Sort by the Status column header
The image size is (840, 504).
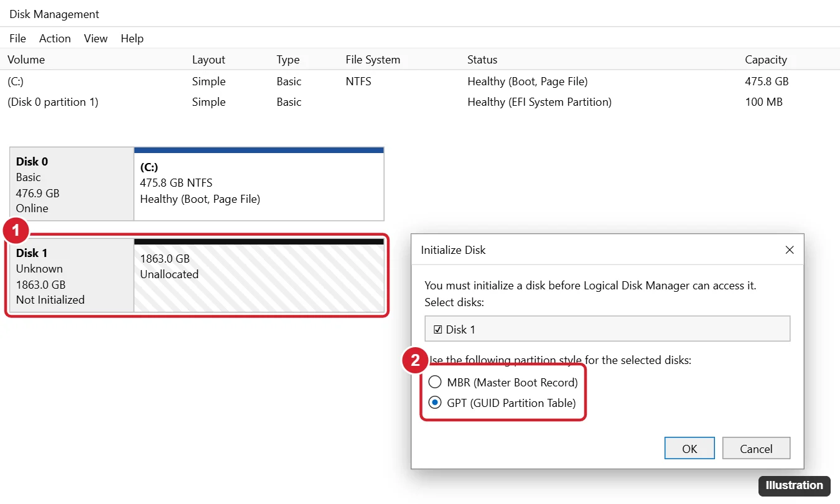click(482, 60)
